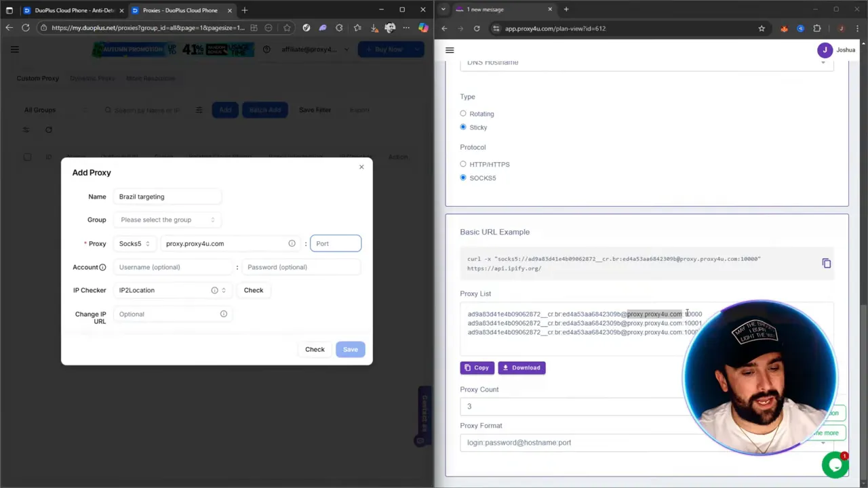
Task: Open the live chat widget bubble
Action: (x=835, y=464)
